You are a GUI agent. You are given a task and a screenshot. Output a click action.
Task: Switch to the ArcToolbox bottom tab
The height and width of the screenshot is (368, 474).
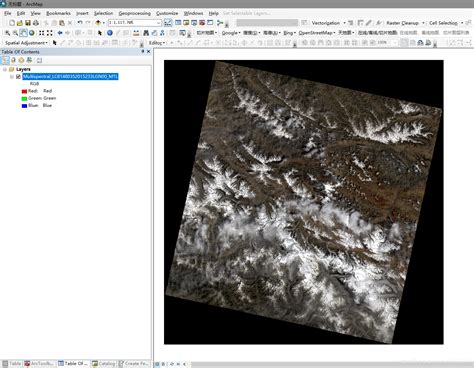point(39,364)
